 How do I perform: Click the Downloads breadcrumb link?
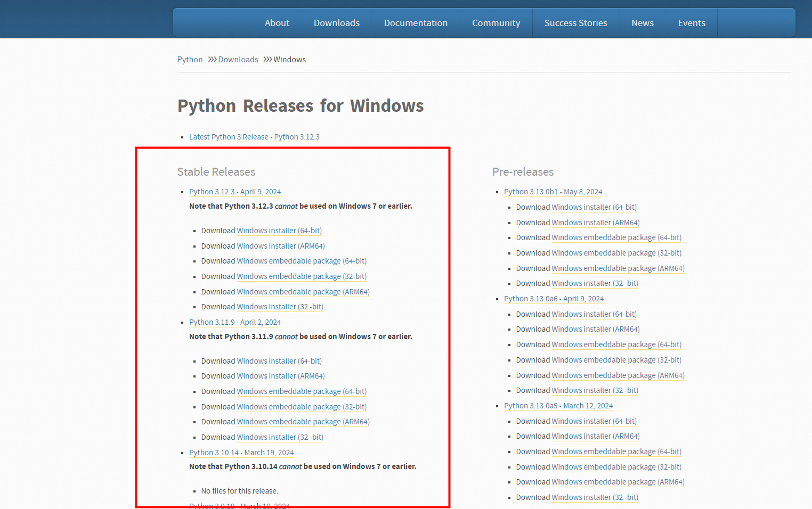coord(238,60)
